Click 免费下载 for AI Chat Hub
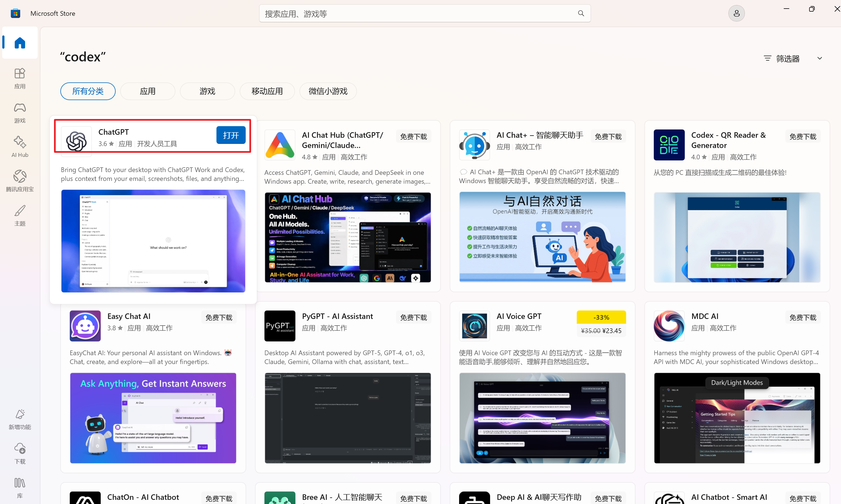The width and height of the screenshot is (841, 504). coord(413,137)
